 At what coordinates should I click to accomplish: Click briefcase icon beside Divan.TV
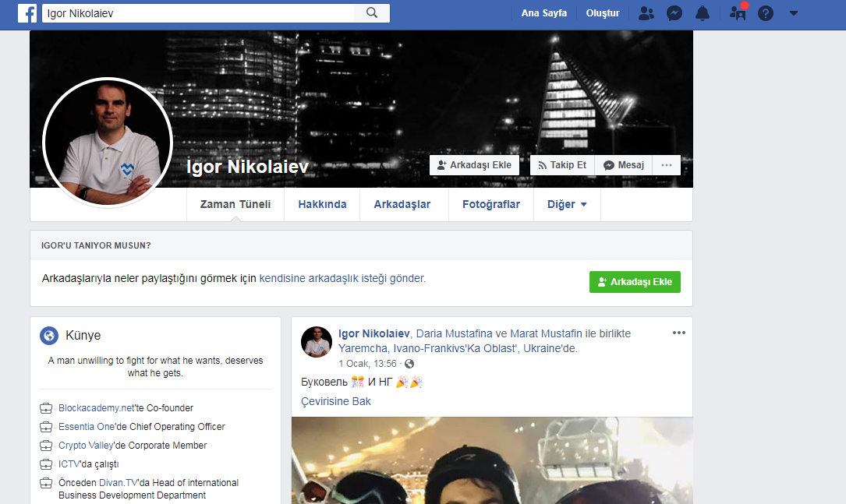tap(47, 483)
